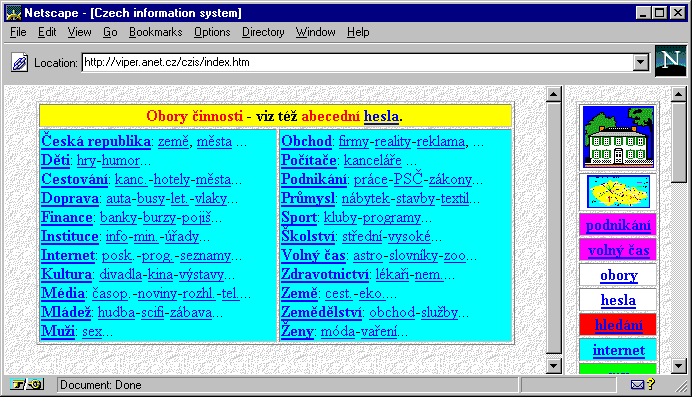Open the 'Ženy' category link
This screenshot has height=397, width=692.
297,331
